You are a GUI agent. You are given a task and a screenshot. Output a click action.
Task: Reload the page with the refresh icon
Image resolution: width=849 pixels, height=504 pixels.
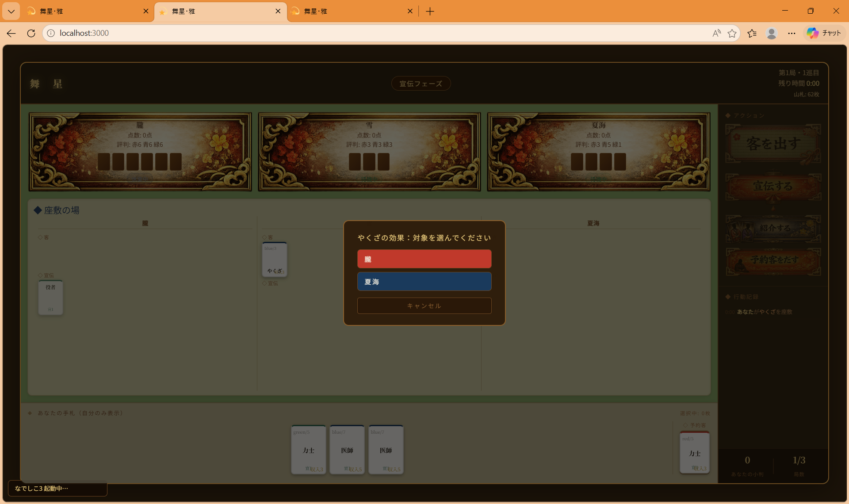click(x=31, y=33)
